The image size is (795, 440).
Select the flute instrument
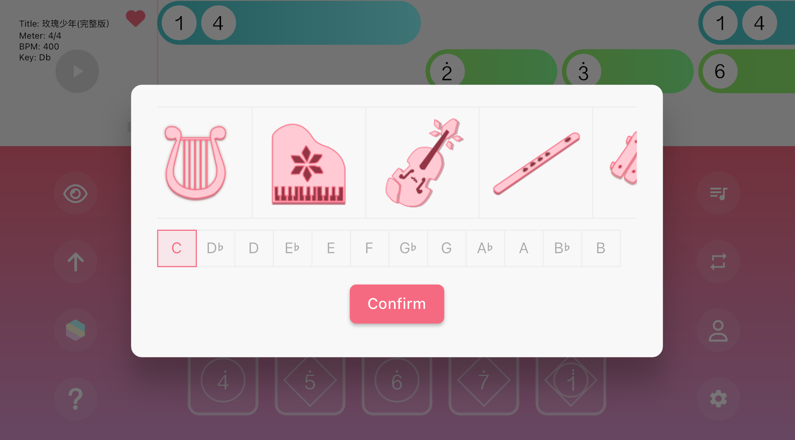[536, 163]
